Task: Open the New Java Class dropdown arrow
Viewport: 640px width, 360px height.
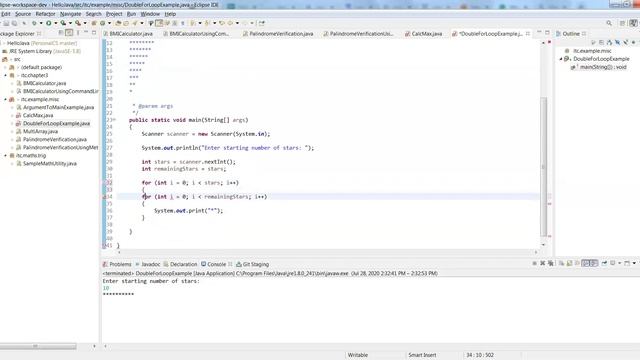Action: 109,23
